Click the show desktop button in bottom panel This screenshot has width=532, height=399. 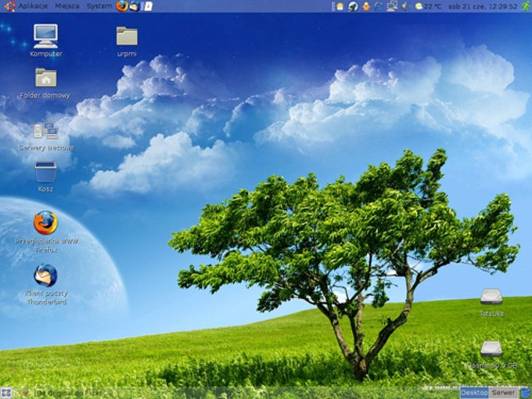pyautogui.click(x=6, y=393)
